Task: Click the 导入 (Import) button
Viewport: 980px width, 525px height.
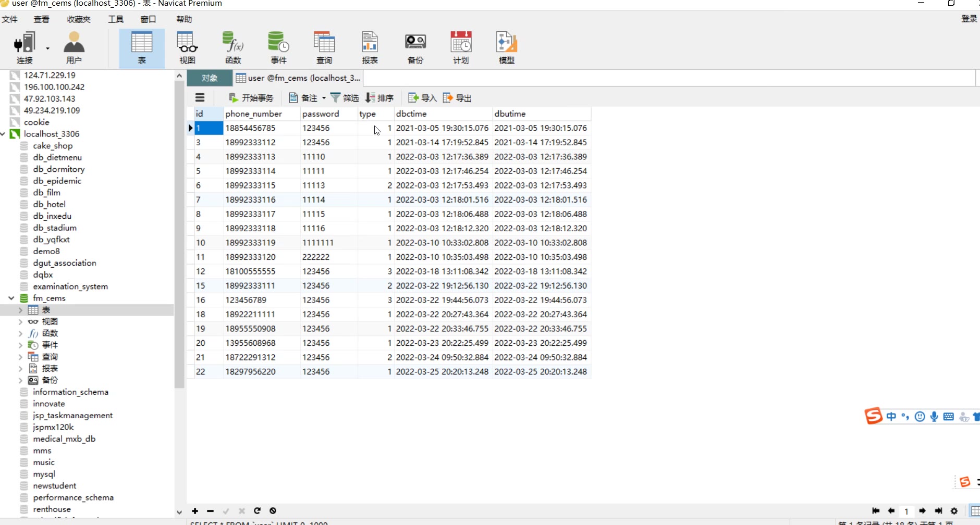Action: (x=422, y=98)
